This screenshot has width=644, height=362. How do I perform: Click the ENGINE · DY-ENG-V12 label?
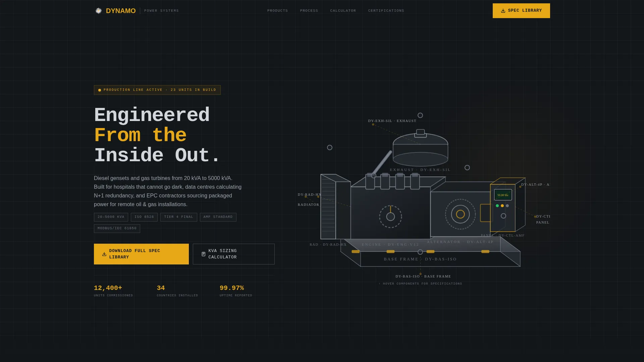[390, 245]
